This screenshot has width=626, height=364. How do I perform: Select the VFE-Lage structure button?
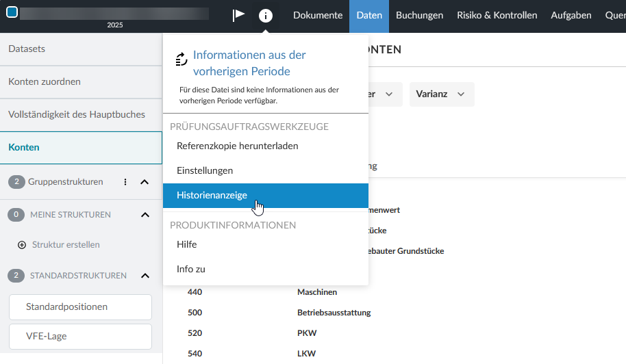click(80, 337)
